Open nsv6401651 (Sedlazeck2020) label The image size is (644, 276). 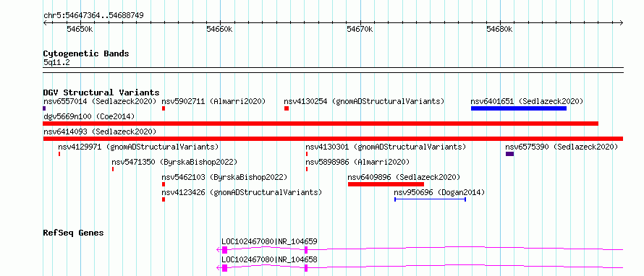[527, 101]
